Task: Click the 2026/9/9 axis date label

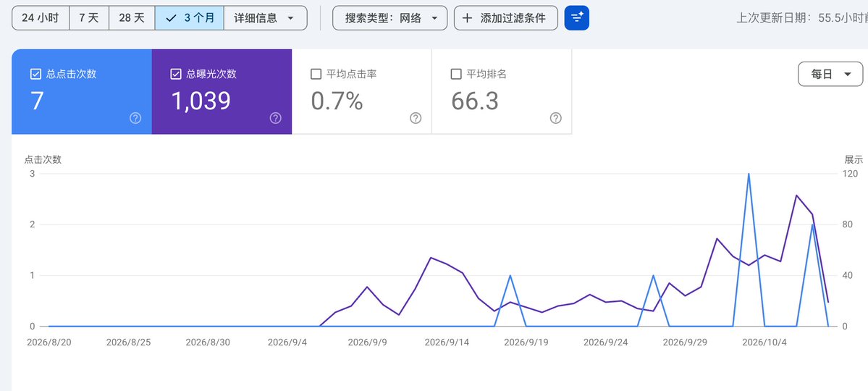Action: click(x=368, y=342)
